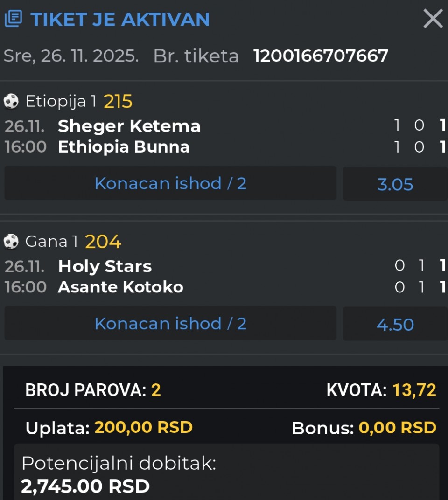Click the soccer ball icon beside Etiopija 1
The height and width of the screenshot is (500, 448).
point(11,101)
